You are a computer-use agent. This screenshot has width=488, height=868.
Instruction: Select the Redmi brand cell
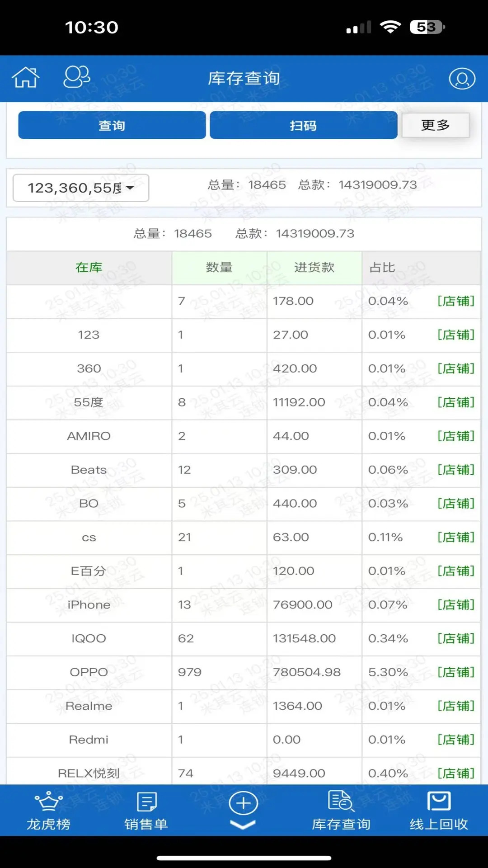click(x=89, y=740)
